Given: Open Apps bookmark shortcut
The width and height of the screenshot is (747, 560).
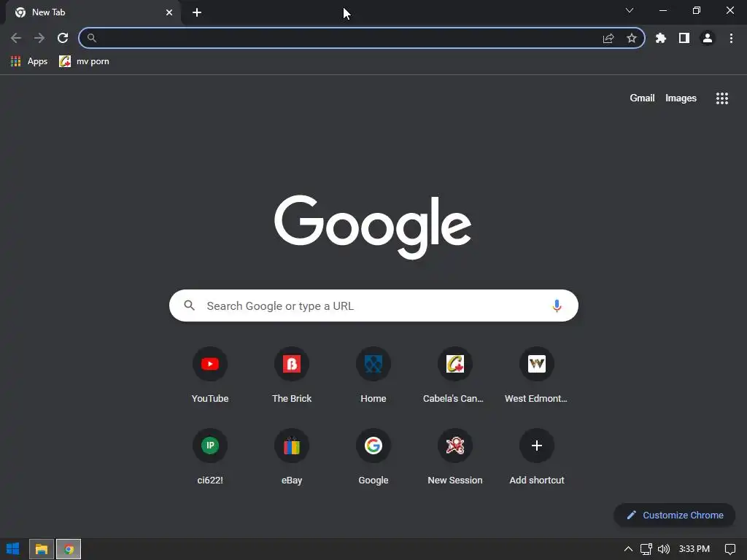Looking at the screenshot, I should pos(29,61).
